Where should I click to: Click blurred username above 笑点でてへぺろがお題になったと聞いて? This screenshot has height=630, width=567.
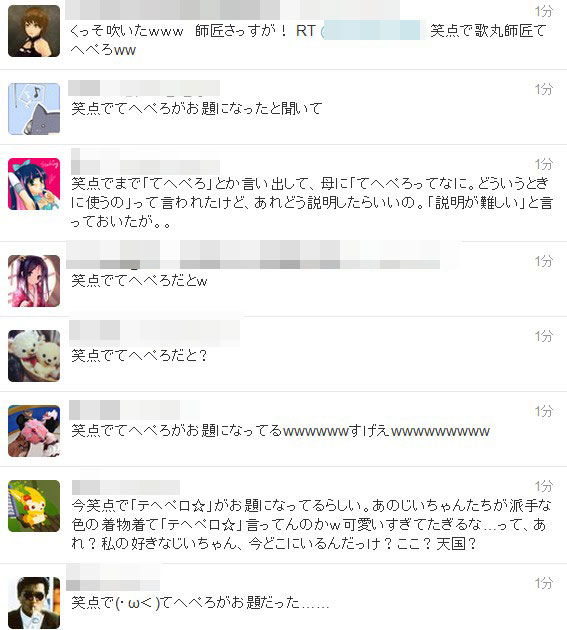[x=144, y=88]
